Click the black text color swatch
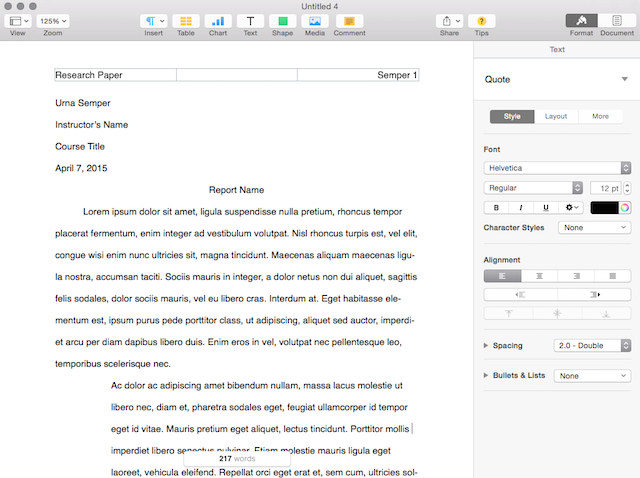This screenshot has height=478, width=640. click(604, 208)
